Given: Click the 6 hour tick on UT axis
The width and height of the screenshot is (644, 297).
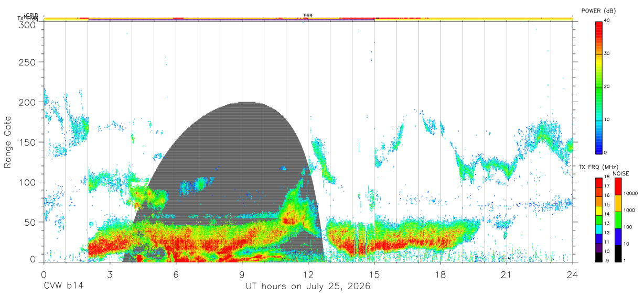Looking at the screenshot, I should coord(176,274).
